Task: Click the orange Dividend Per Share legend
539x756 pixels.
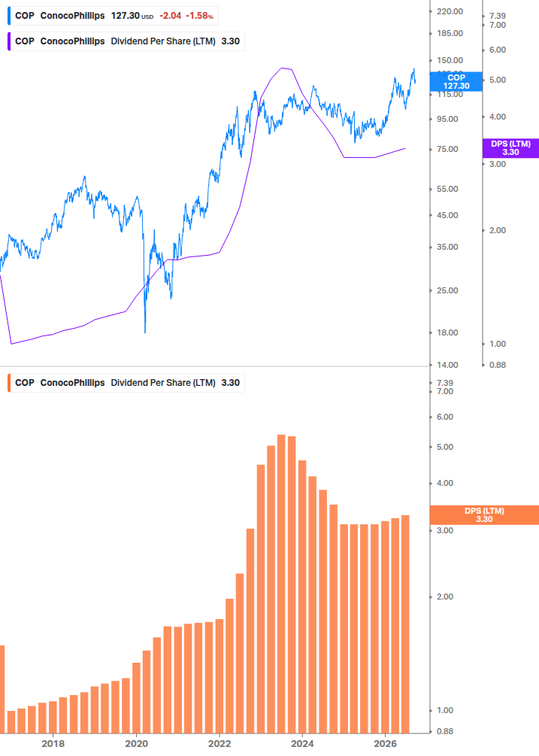Action: tap(126, 383)
